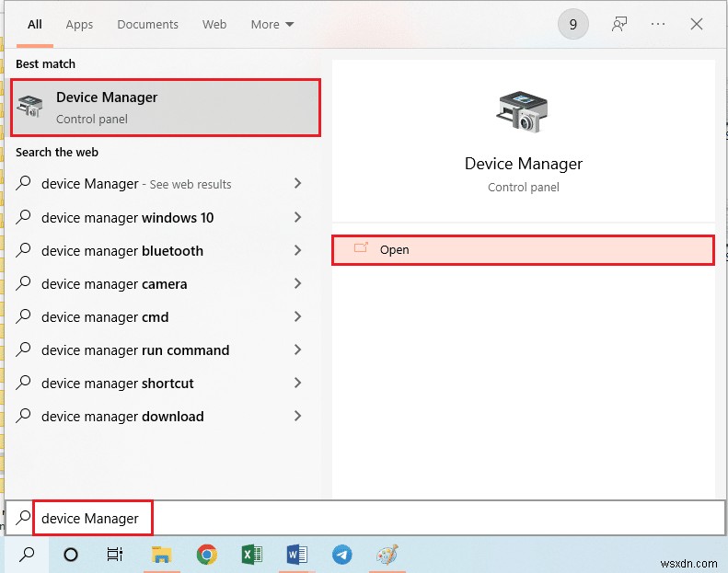Click the Open icon beside Open label

tap(361, 247)
